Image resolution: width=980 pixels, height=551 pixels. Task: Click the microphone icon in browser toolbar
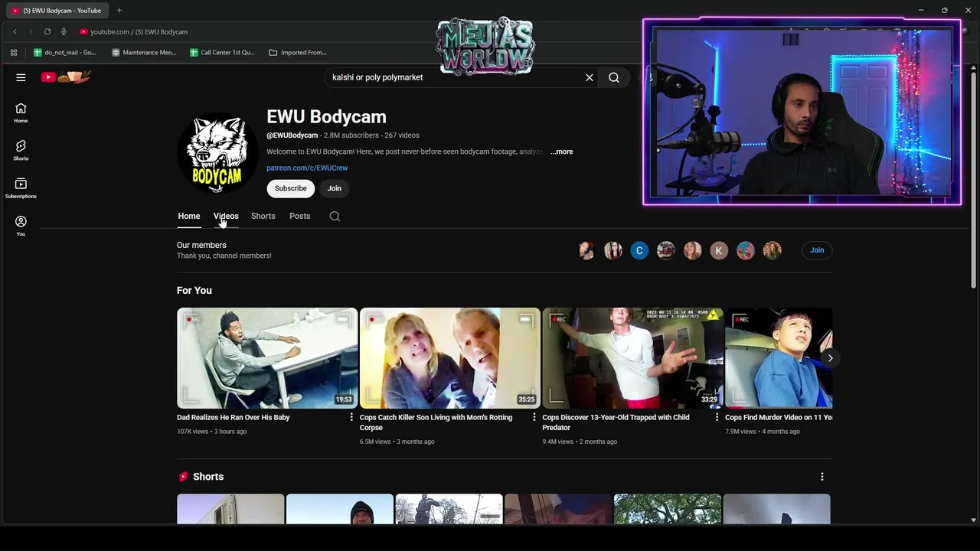tap(64, 31)
